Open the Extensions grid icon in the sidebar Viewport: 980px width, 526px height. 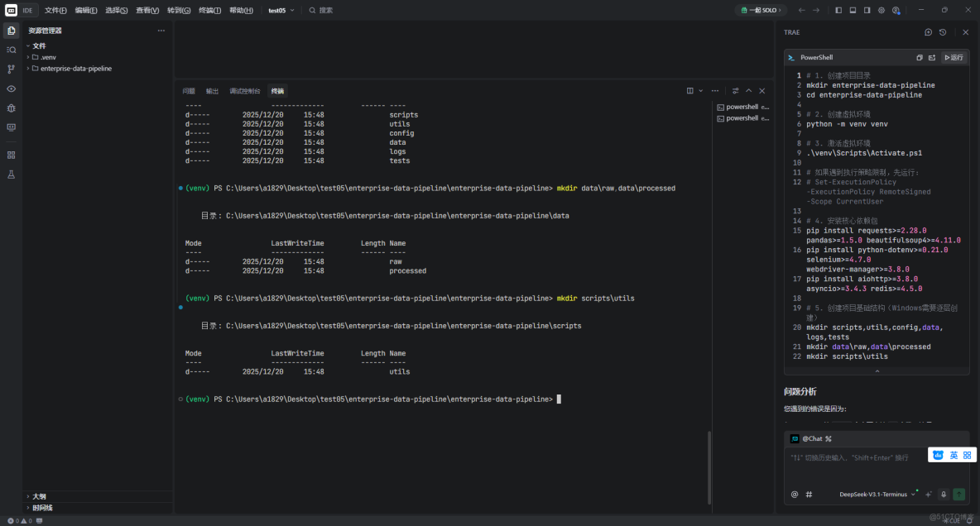click(x=11, y=155)
